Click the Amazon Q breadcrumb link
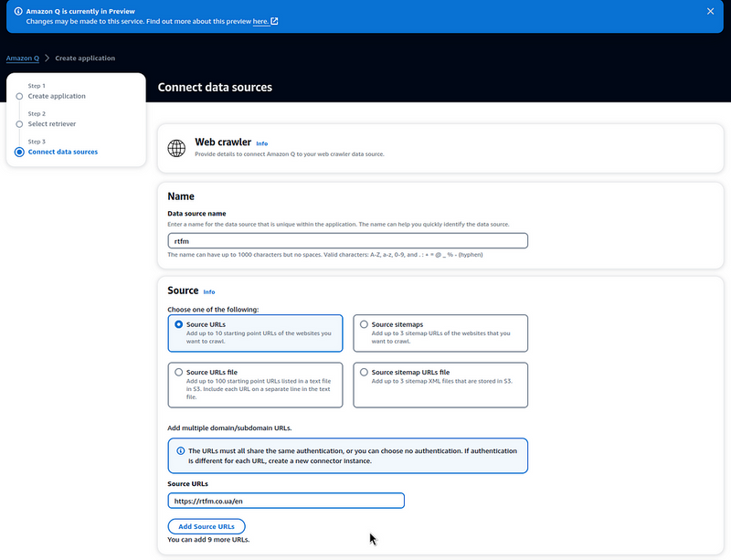 point(23,58)
